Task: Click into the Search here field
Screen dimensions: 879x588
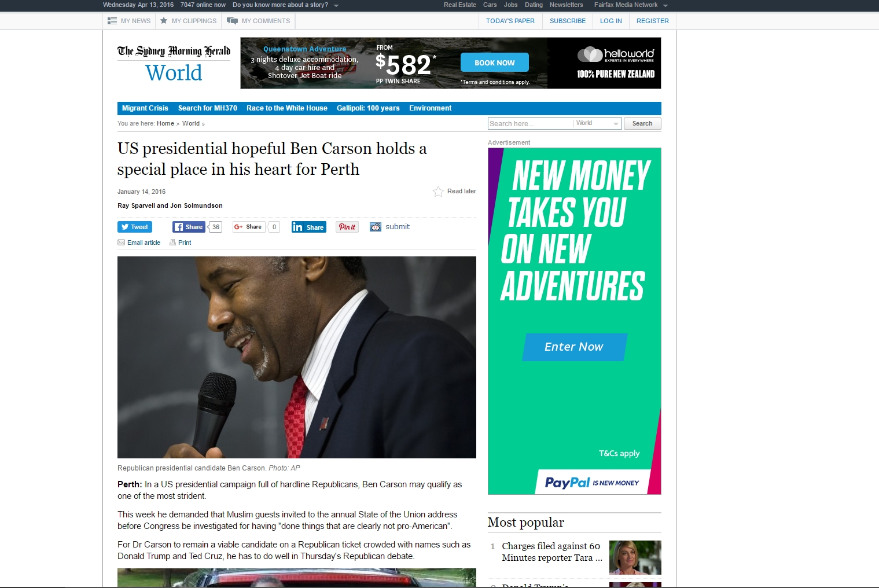Action: pos(529,123)
